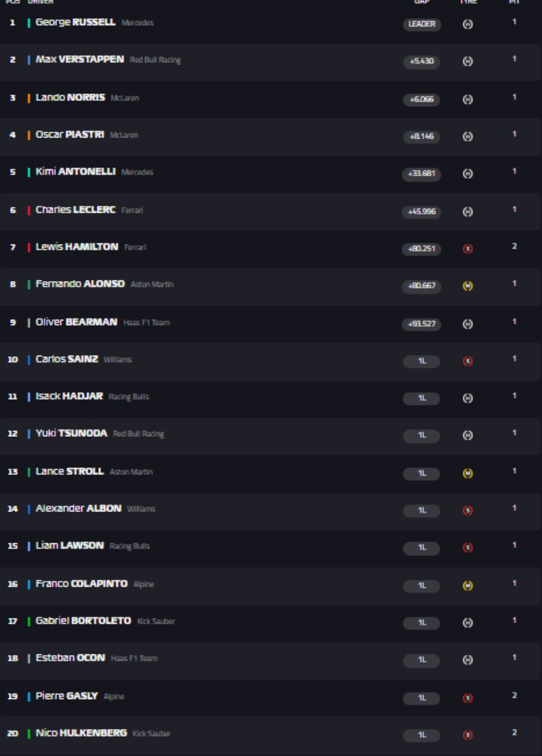Click Norris's orange team color bar
Screen dimensions: 542x756
(28, 98)
